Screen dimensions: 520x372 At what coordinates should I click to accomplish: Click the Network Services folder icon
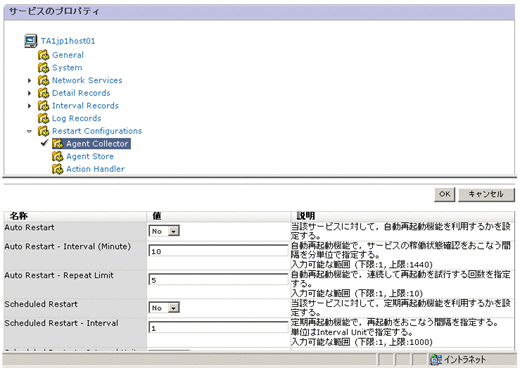pos(43,80)
